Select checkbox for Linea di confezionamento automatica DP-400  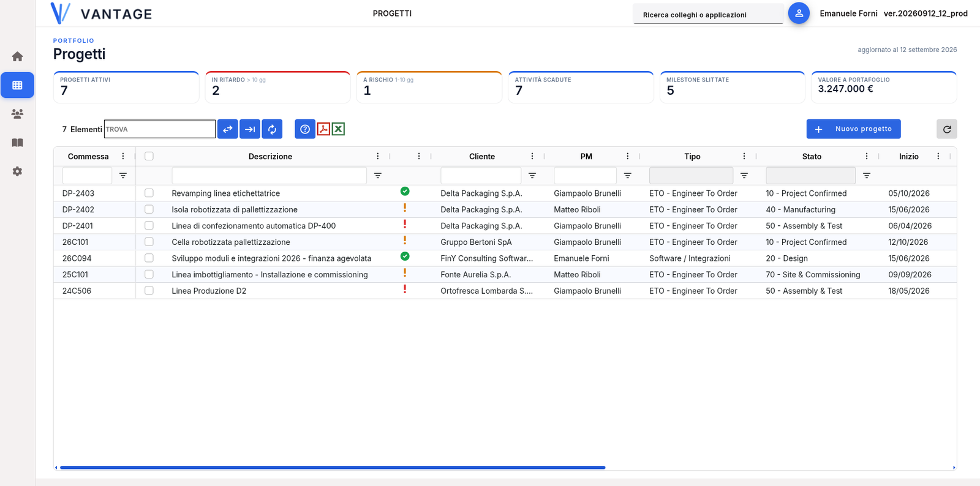coord(149,225)
